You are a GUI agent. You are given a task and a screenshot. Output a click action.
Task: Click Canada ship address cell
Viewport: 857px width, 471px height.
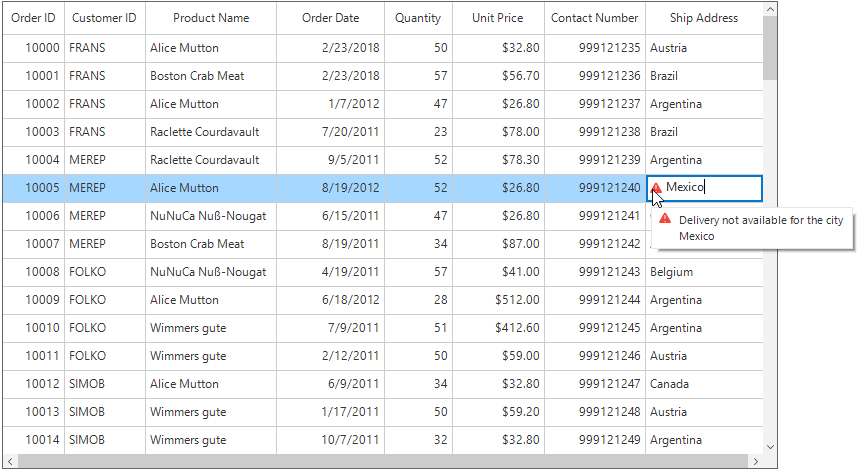coord(705,384)
